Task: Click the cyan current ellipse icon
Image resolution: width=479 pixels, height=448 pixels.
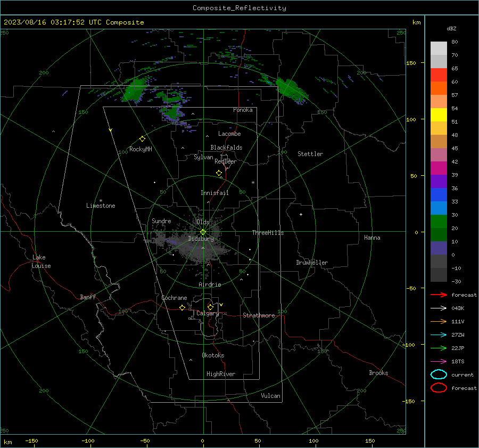Action: [x=439, y=374]
